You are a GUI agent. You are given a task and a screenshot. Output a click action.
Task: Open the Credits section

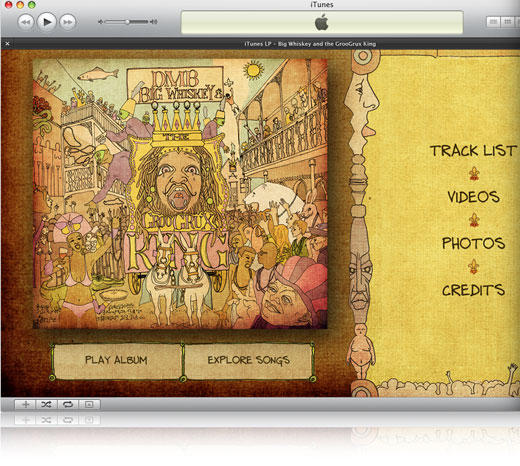point(473,290)
